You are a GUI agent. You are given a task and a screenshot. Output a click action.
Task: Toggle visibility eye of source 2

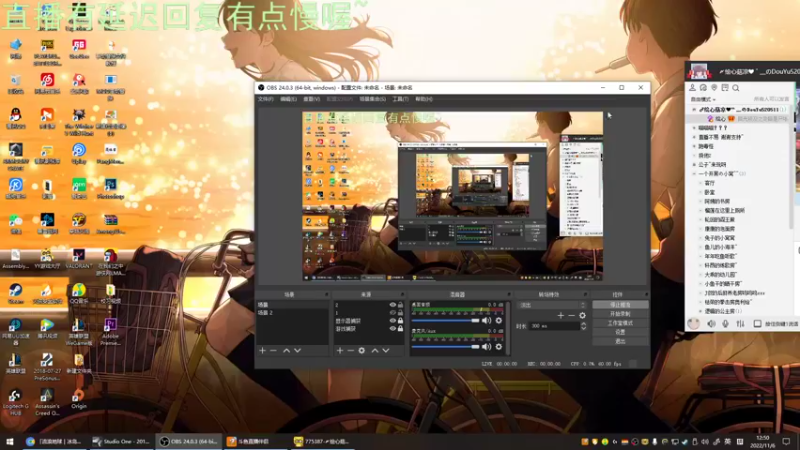pyautogui.click(x=392, y=305)
